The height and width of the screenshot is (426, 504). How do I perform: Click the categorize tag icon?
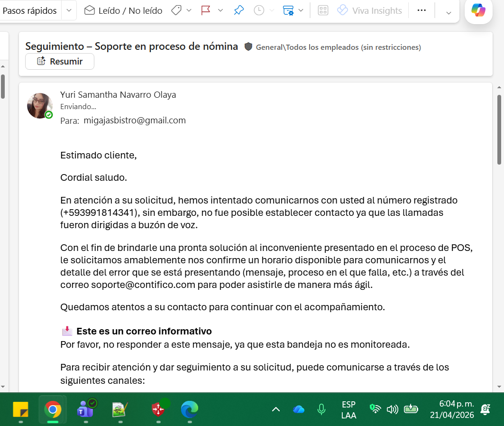176,10
